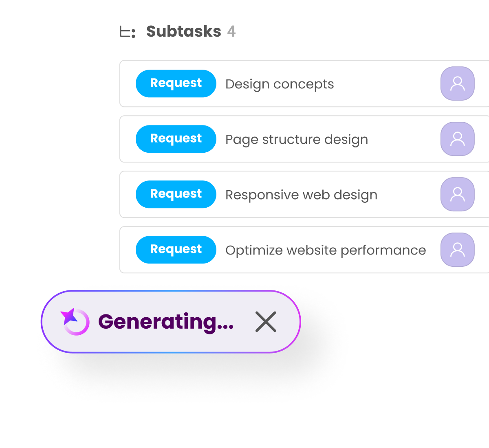
Task: Click the sparkle spinner icon beside Generating
Action: [75, 321]
